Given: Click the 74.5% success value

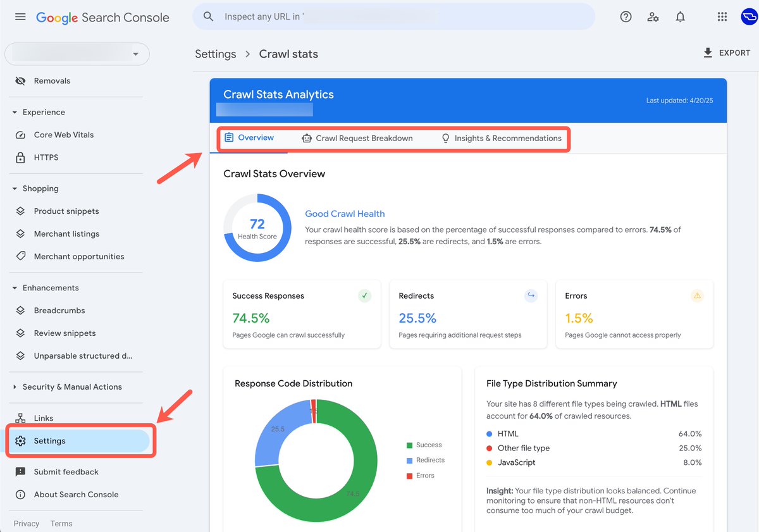Looking at the screenshot, I should pyautogui.click(x=251, y=318).
